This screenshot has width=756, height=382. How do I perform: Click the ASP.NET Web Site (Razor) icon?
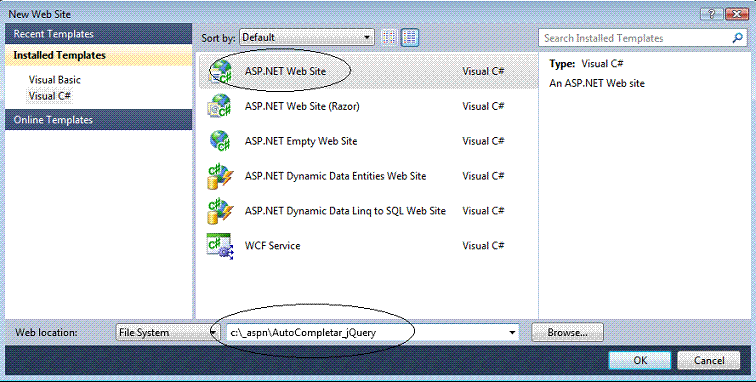pos(220,106)
